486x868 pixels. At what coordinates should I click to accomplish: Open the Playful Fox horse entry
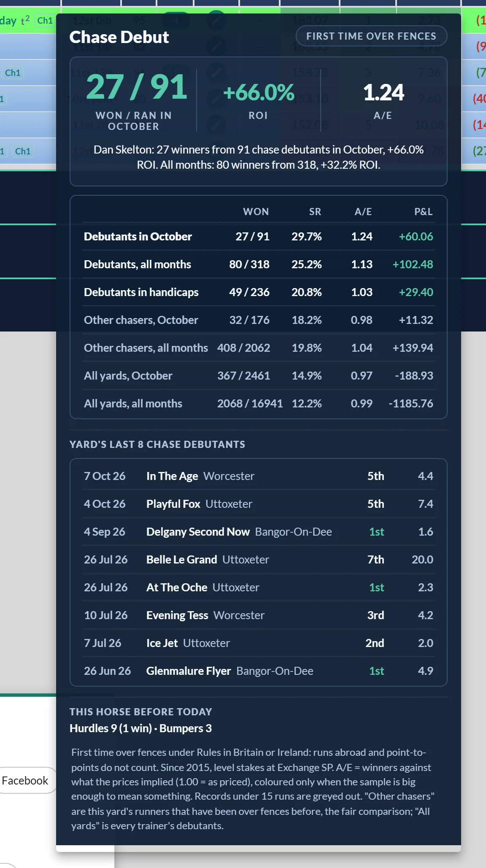tap(173, 504)
